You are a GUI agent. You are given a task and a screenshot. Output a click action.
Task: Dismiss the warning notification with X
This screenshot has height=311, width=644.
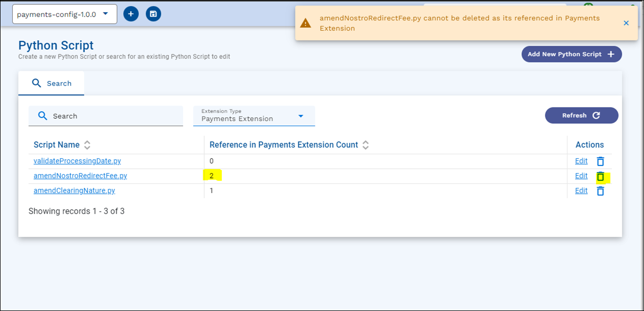[626, 23]
